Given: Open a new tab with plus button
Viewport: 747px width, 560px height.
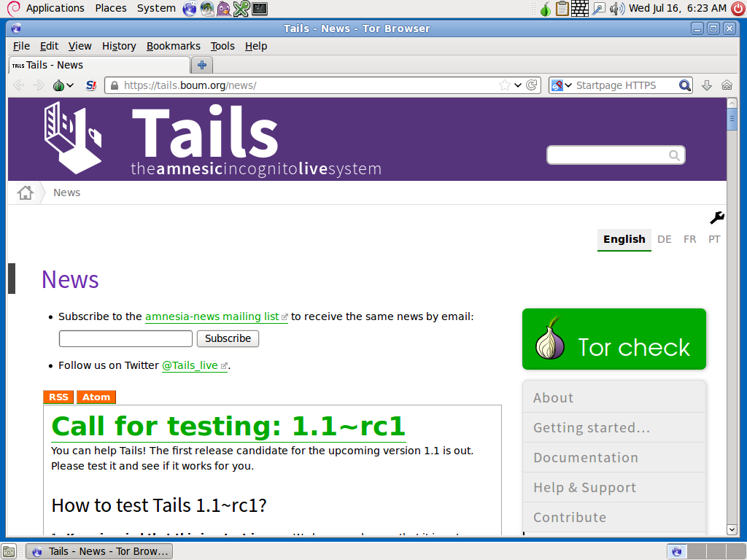Looking at the screenshot, I should point(202,65).
